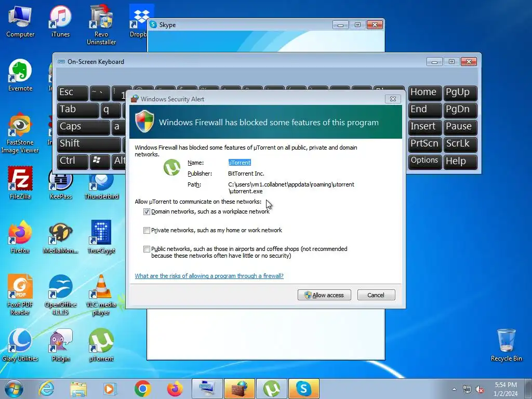This screenshot has width=532, height=399.
Task: Click the network tray icon
Action: [x=467, y=389]
